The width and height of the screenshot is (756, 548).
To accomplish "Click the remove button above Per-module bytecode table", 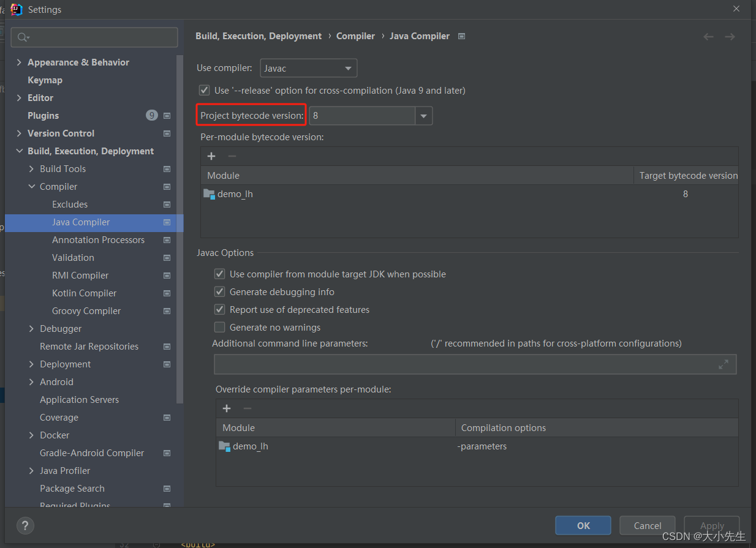I will pyautogui.click(x=232, y=156).
